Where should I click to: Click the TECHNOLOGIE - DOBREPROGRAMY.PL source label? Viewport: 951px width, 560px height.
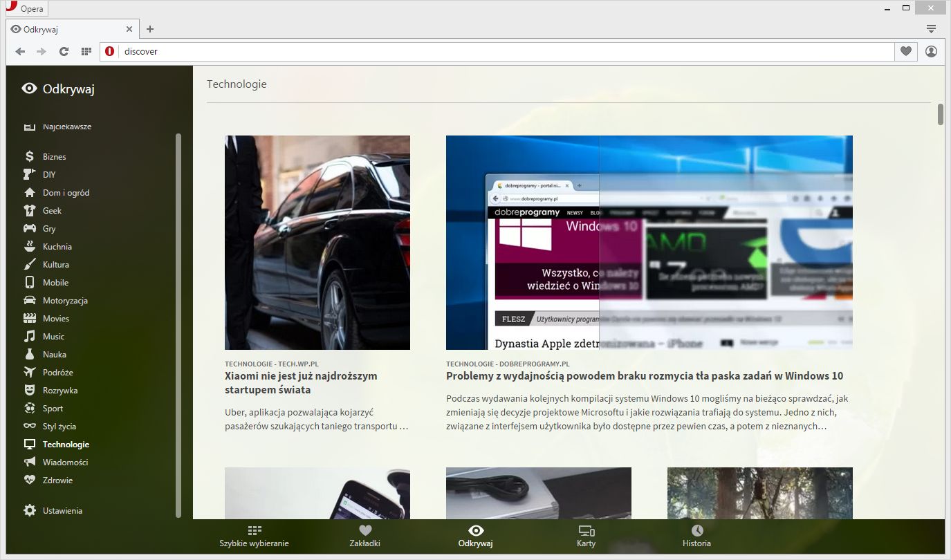click(x=508, y=364)
